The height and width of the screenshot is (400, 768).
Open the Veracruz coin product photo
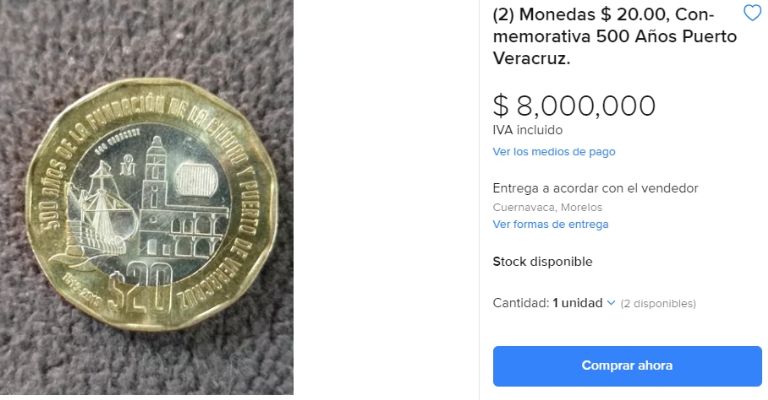click(x=146, y=197)
